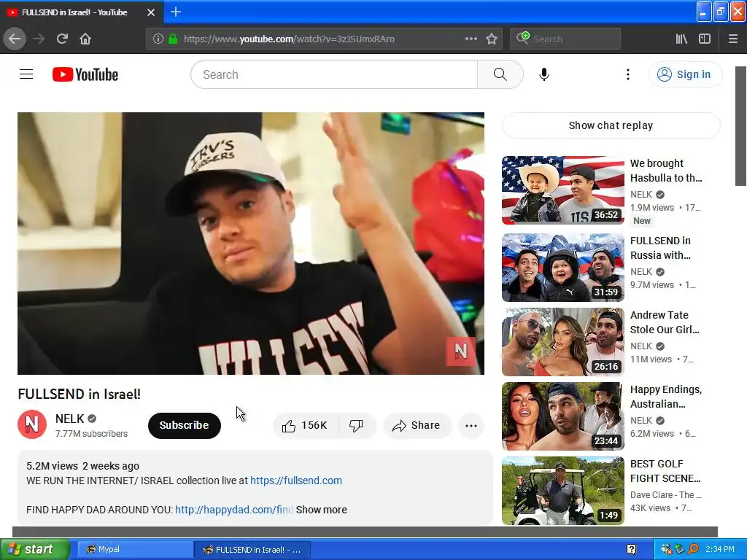Open NELK channel avatar
The image size is (747, 560).
point(32,424)
